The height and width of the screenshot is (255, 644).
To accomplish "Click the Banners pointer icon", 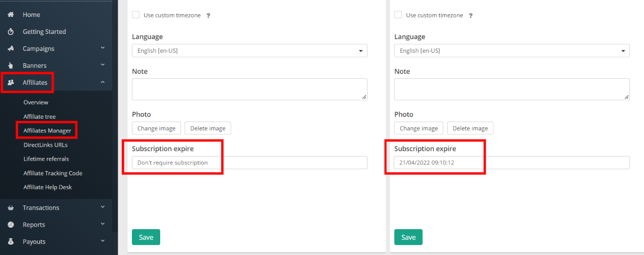I will 11,66.
